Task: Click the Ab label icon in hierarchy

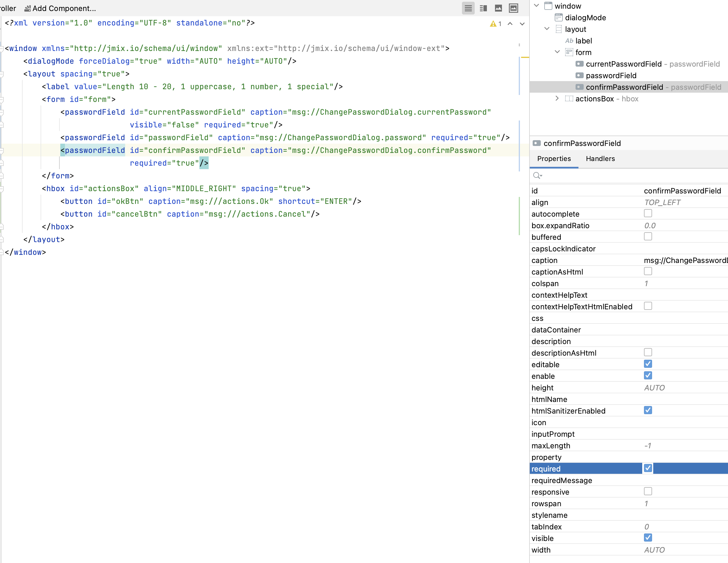Action: pos(569,41)
